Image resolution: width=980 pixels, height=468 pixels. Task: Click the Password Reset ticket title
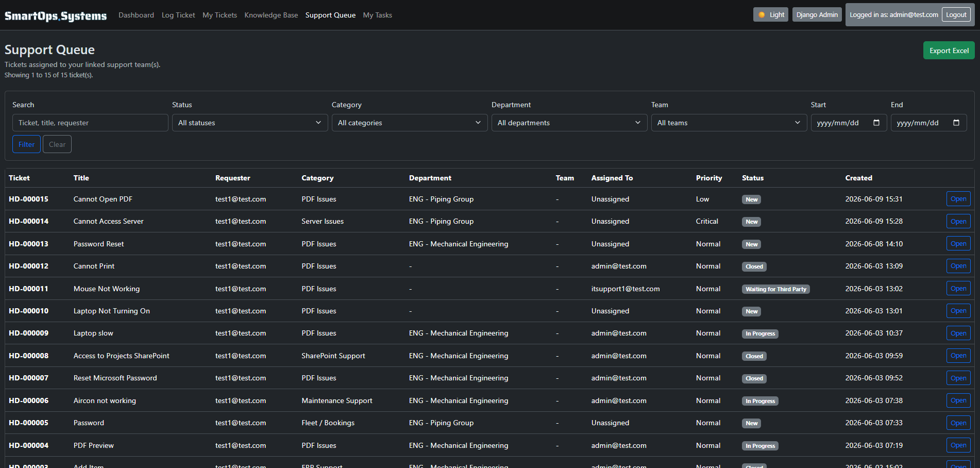[x=98, y=244]
